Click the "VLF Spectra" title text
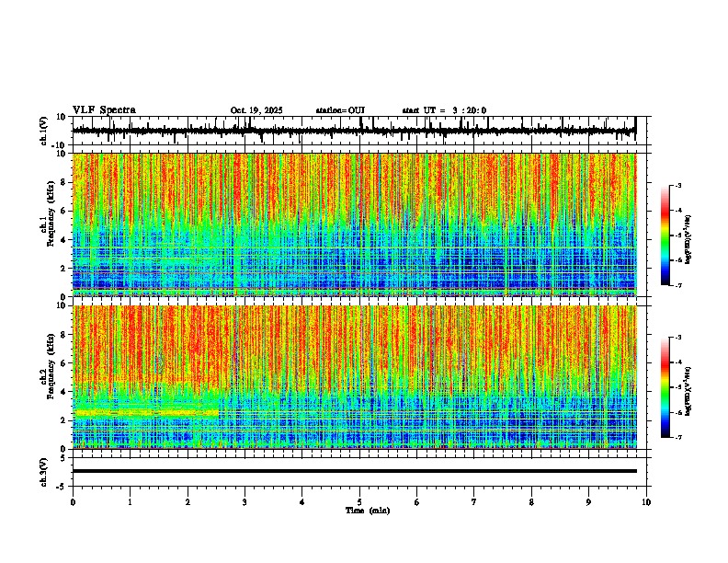Image resolution: width=728 pixels, height=563 pixels. coord(104,110)
